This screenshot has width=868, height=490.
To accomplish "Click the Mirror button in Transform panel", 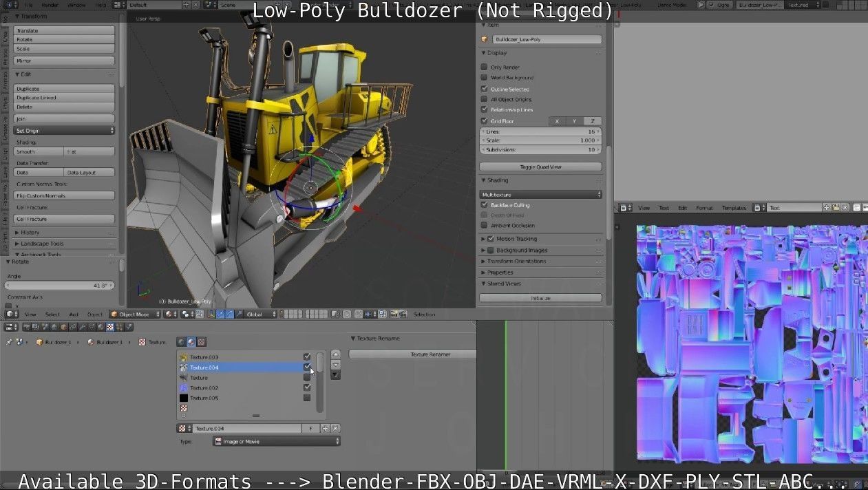I will 65,61.
